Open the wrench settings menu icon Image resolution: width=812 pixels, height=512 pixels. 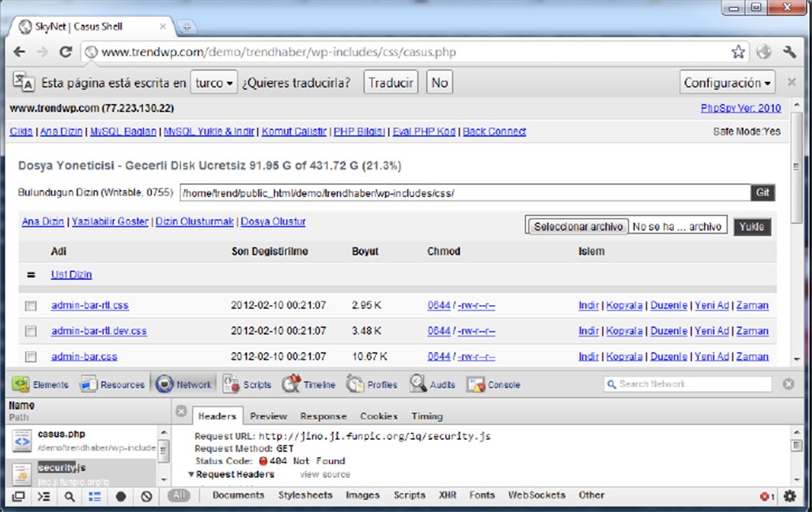point(789,52)
